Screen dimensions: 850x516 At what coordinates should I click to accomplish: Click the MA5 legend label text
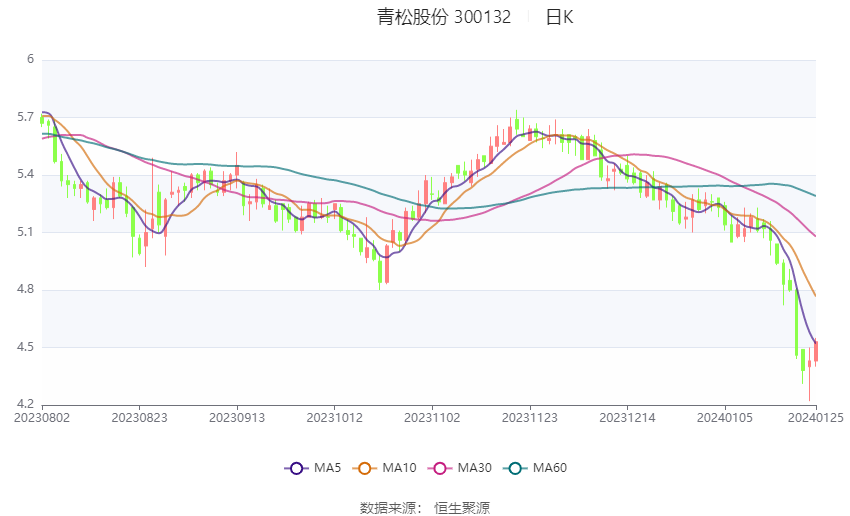coord(327,468)
